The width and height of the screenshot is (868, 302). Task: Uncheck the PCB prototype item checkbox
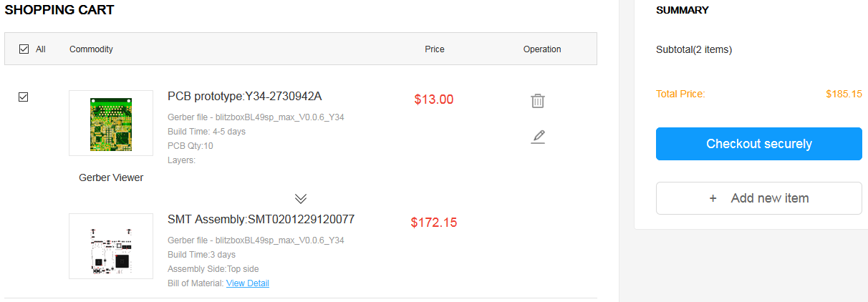pos(23,97)
